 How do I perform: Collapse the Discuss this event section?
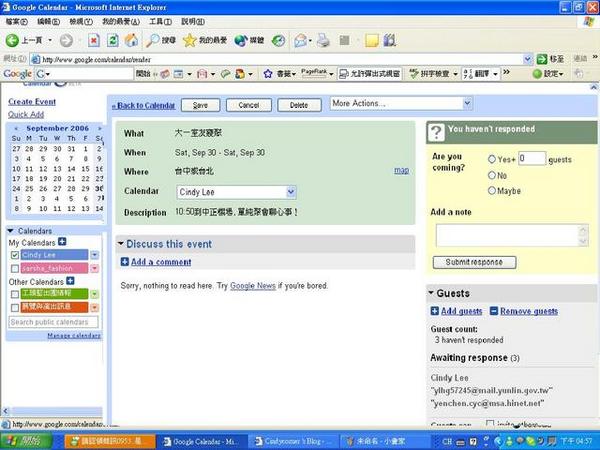(121, 244)
